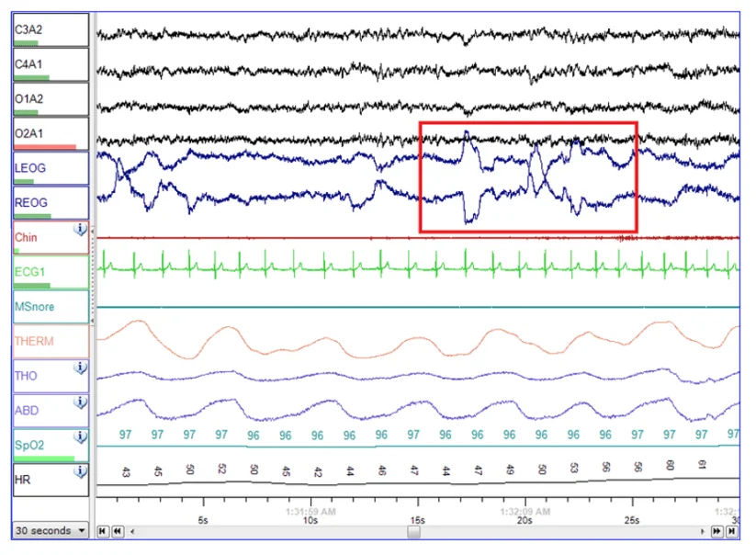Select the THO channel label

tap(51, 376)
